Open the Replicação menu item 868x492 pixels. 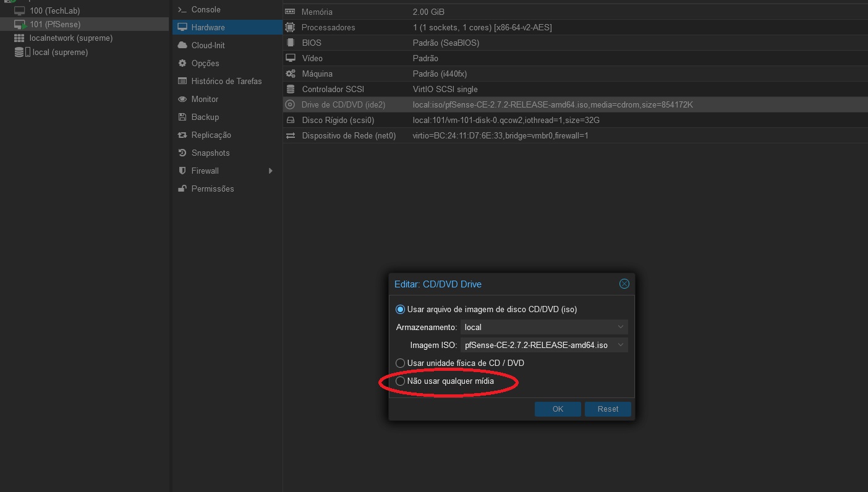point(227,135)
